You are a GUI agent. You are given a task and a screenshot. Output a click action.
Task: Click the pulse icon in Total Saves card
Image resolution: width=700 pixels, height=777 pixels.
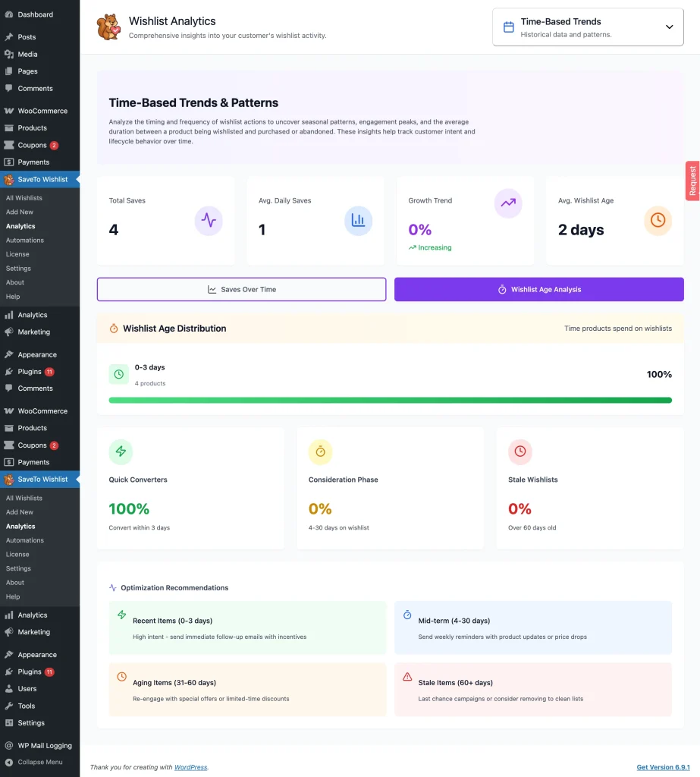[209, 221]
